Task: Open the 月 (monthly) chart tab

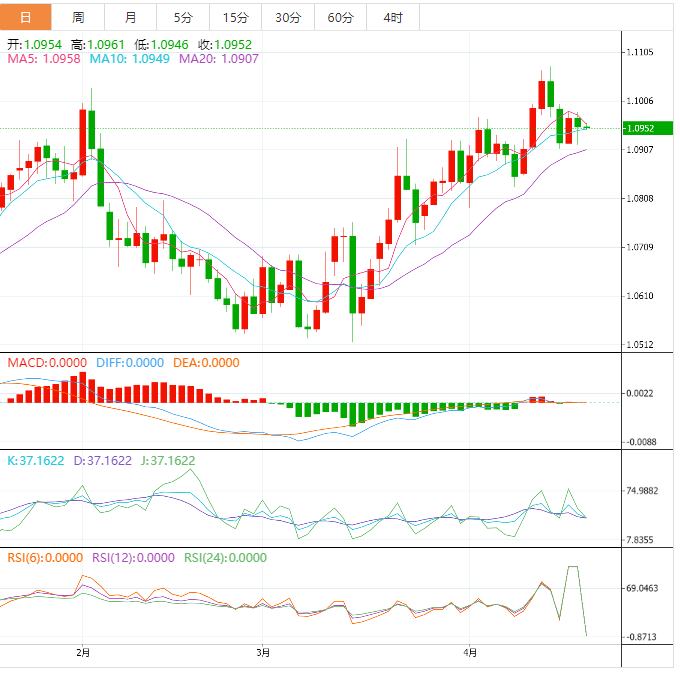Action: (131, 18)
